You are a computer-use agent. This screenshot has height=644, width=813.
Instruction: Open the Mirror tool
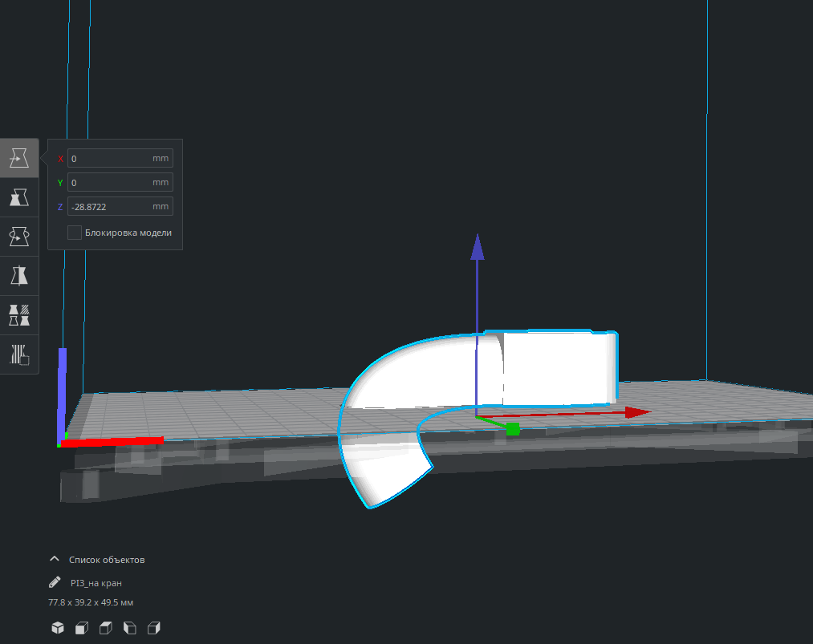[x=19, y=276]
